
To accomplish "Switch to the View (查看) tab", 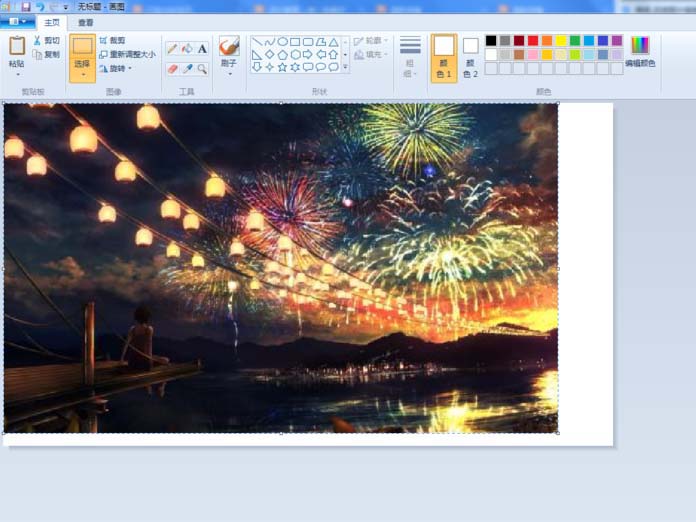I will coord(86,23).
